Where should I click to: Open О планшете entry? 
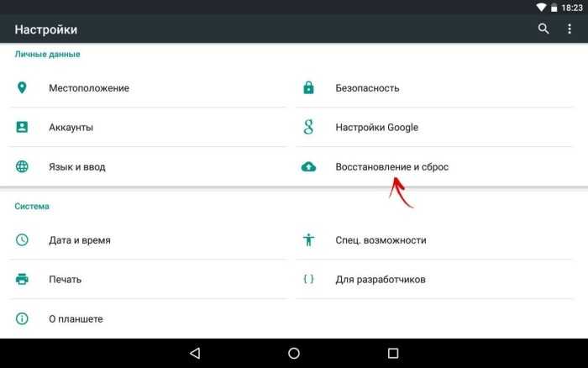click(x=149, y=319)
